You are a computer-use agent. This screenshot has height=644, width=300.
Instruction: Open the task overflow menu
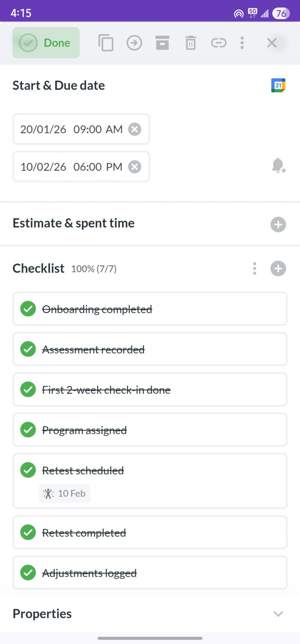point(242,42)
